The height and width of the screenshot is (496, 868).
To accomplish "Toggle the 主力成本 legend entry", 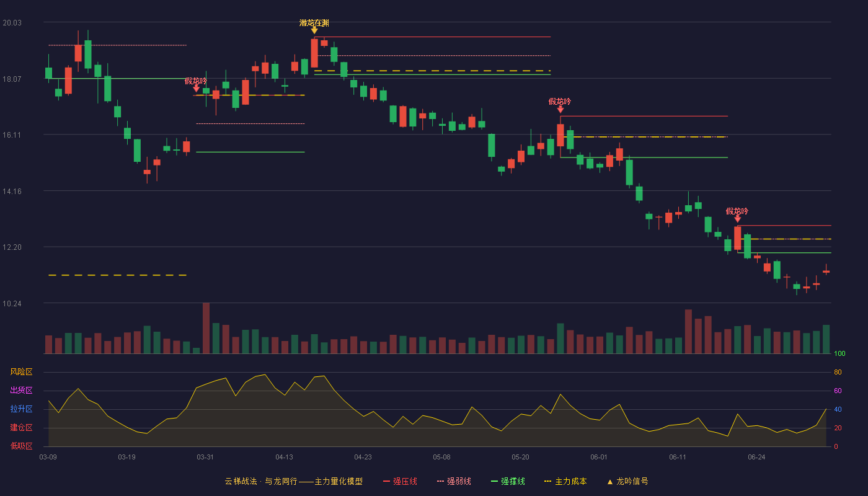I will (x=565, y=481).
